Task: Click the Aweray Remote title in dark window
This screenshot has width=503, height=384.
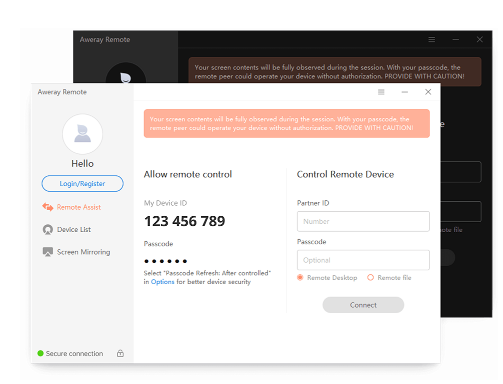Action: click(x=105, y=40)
